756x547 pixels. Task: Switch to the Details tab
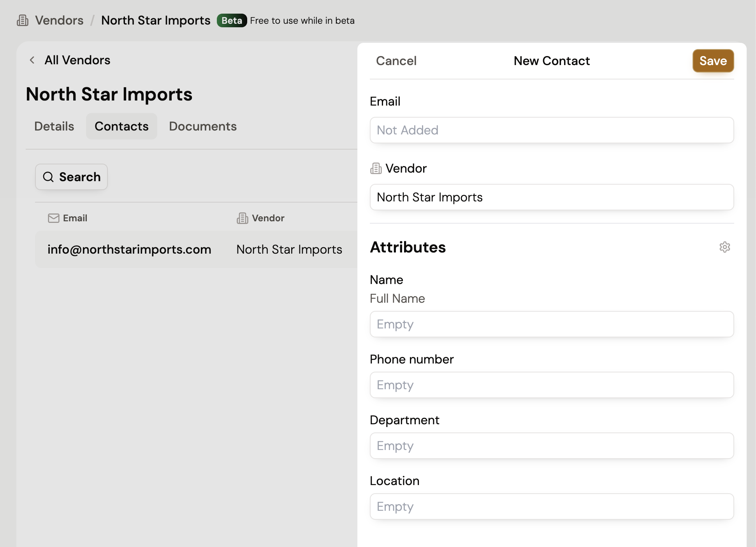54,126
